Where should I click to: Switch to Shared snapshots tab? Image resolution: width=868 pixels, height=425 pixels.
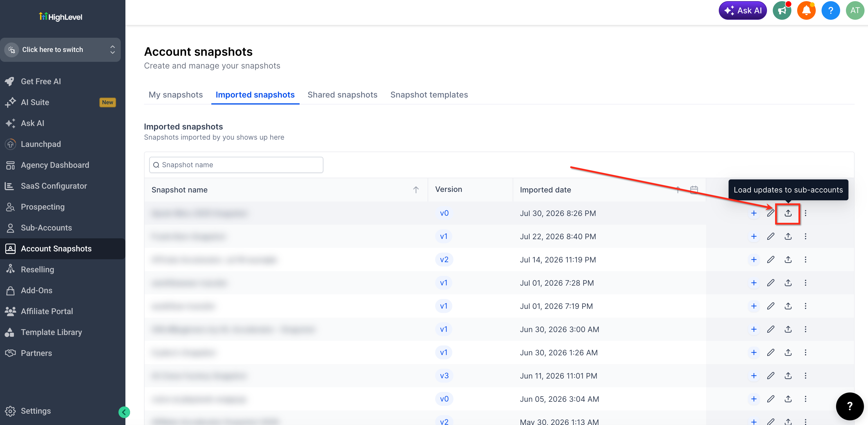(342, 95)
